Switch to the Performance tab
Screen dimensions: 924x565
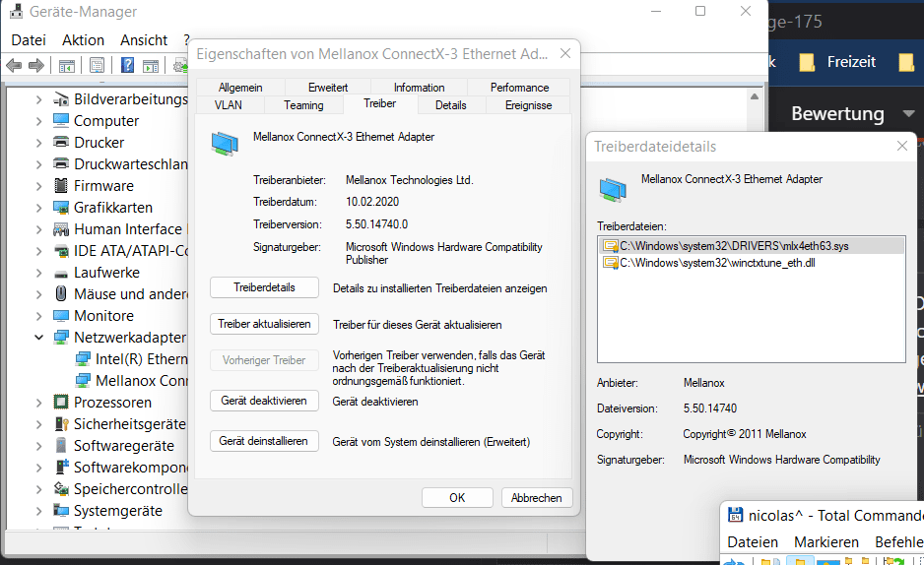click(x=519, y=87)
